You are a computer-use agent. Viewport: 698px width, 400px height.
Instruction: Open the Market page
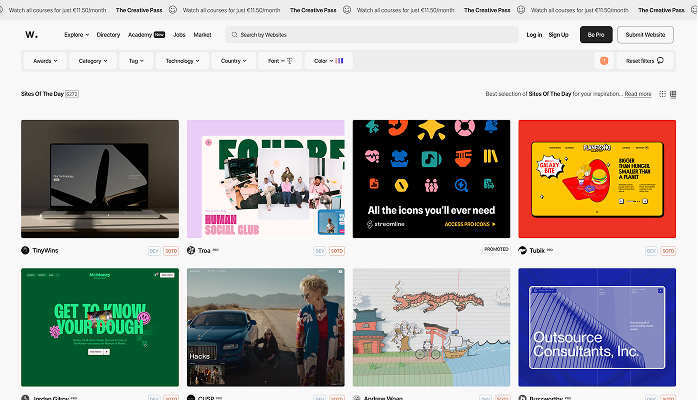point(202,35)
